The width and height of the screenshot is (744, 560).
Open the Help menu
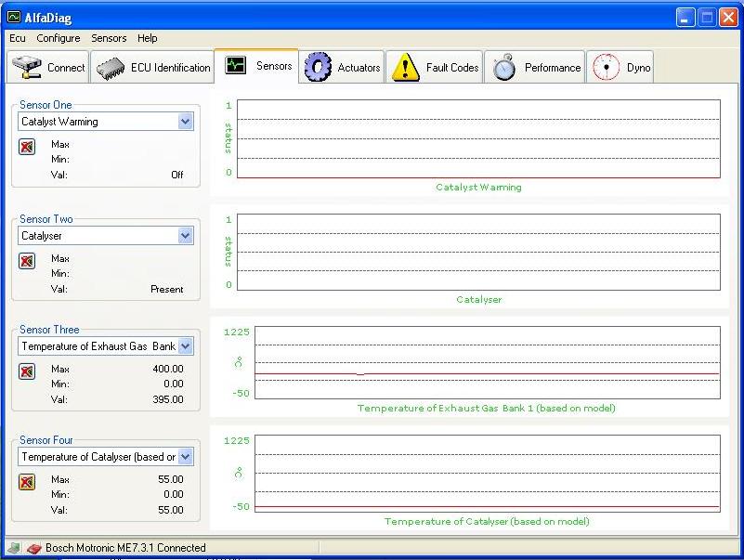click(147, 38)
